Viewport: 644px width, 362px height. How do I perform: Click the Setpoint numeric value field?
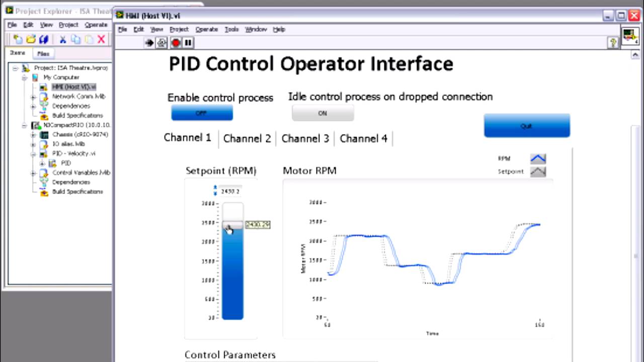231,192
